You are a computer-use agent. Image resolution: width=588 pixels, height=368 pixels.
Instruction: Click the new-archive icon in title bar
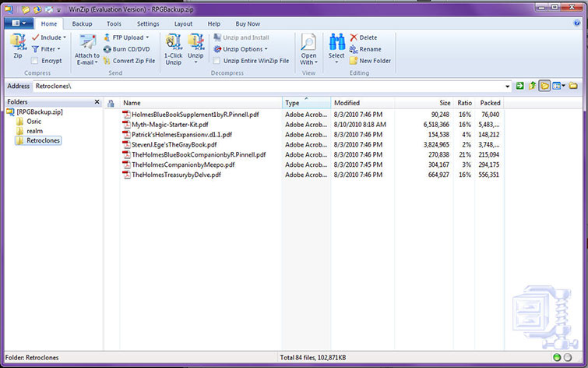26,10
